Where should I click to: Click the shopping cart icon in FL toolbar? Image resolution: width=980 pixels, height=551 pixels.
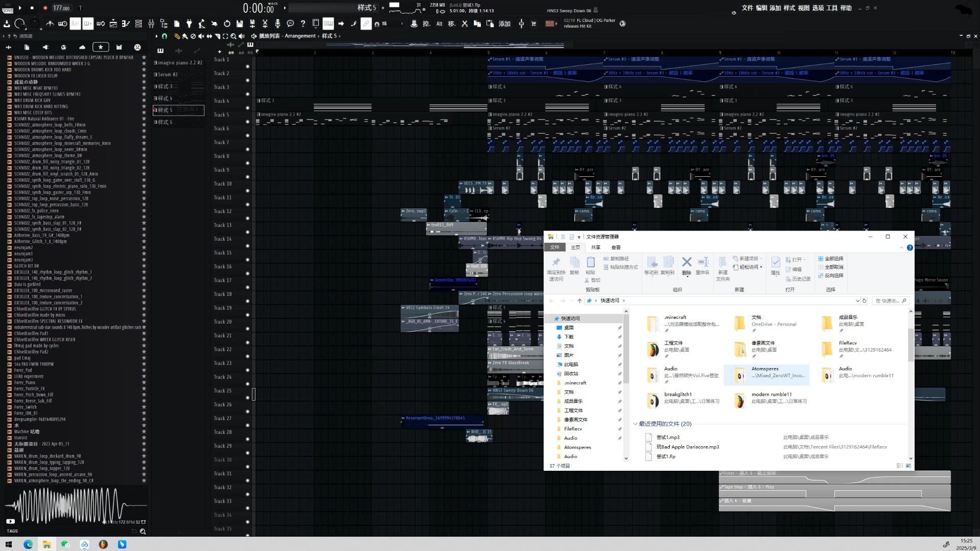point(534,24)
